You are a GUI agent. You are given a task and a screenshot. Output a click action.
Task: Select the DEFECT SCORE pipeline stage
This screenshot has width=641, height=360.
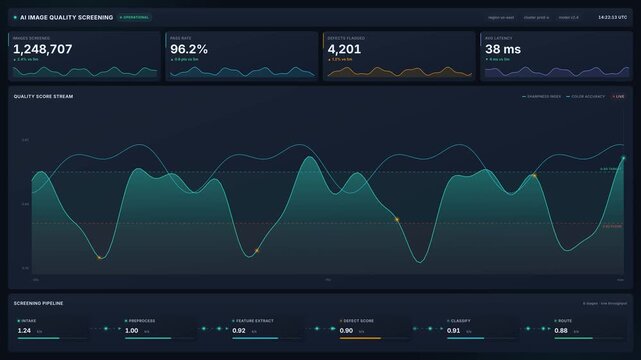[x=374, y=329]
